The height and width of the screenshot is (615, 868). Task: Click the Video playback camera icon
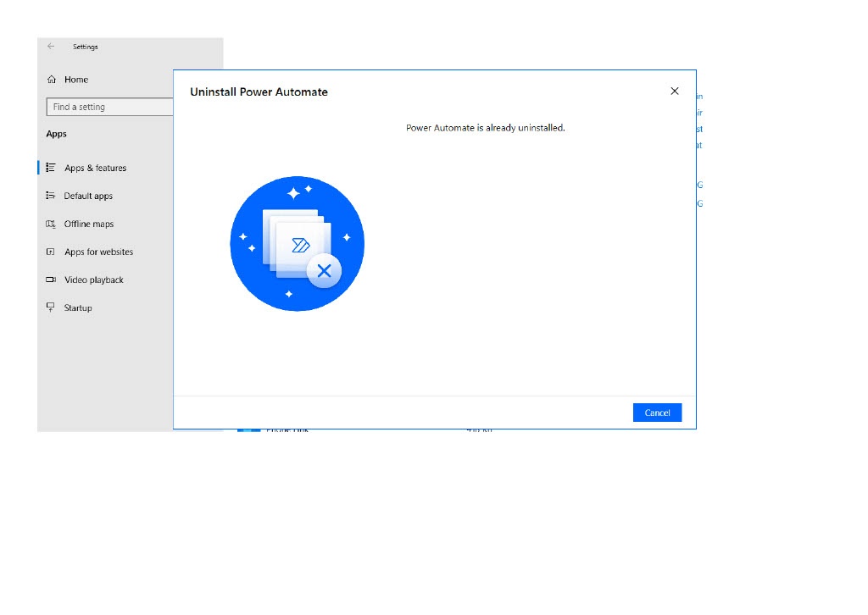point(50,280)
